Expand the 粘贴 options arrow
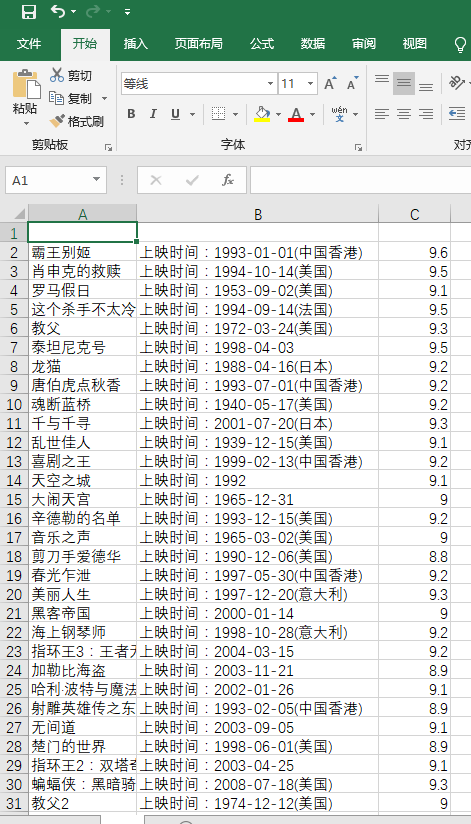The width and height of the screenshot is (471, 824). (x=26, y=124)
